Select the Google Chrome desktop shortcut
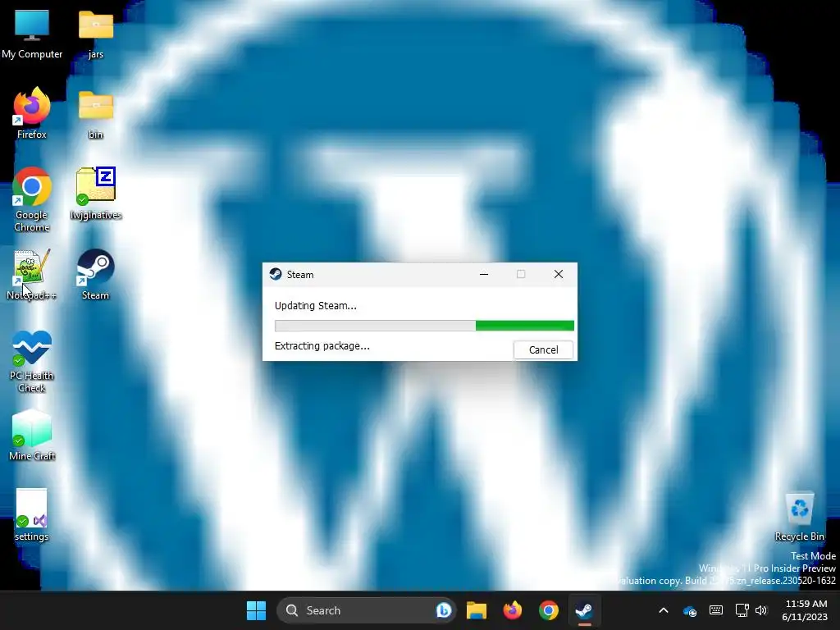This screenshot has width=840, height=630. coord(32,199)
